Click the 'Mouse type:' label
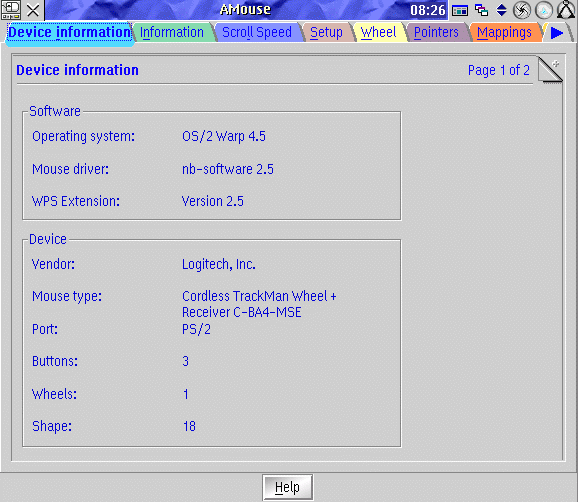 67,296
